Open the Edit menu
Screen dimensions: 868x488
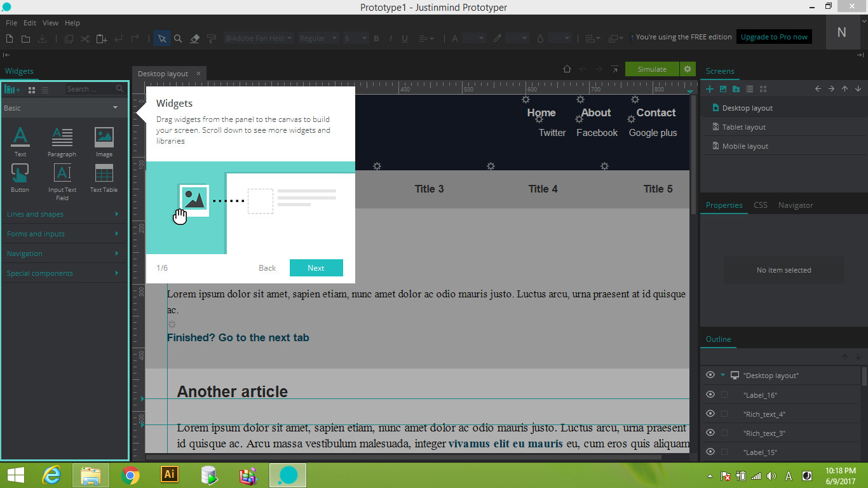29,22
